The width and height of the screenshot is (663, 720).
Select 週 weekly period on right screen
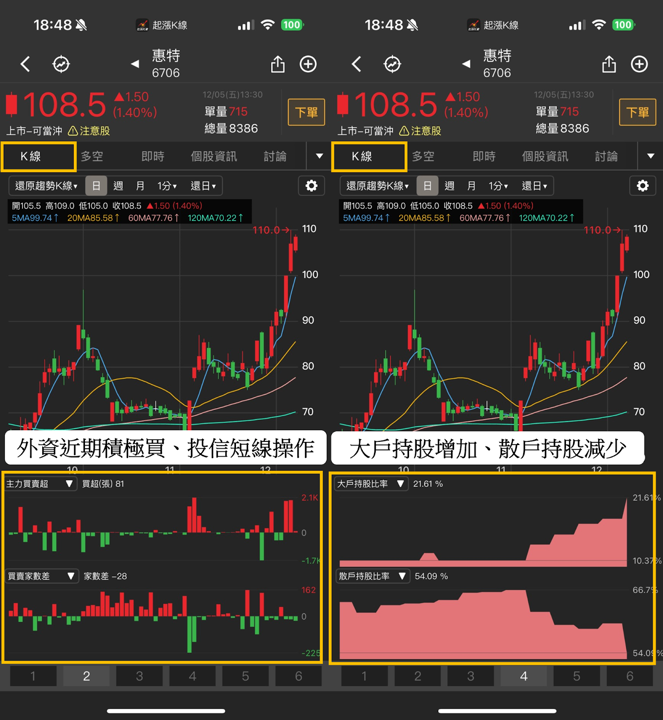(449, 186)
